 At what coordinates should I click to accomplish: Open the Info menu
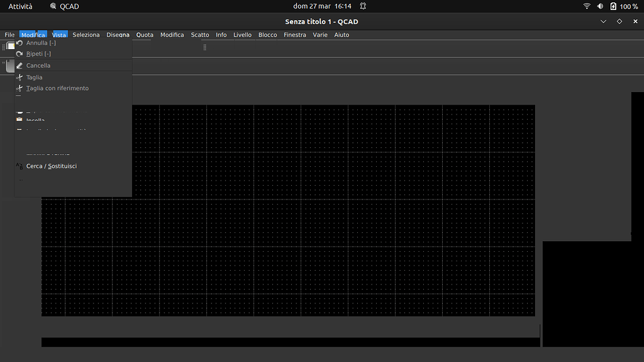221,35
